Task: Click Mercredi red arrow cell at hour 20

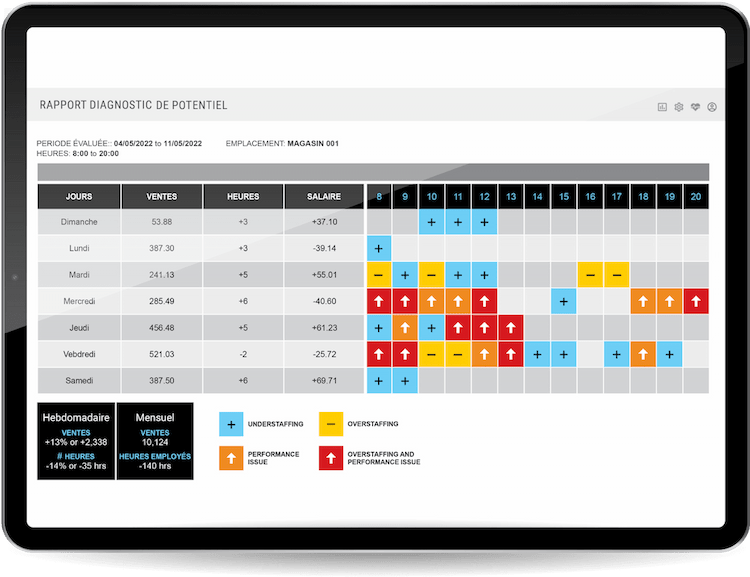Action: click(696, 301)
